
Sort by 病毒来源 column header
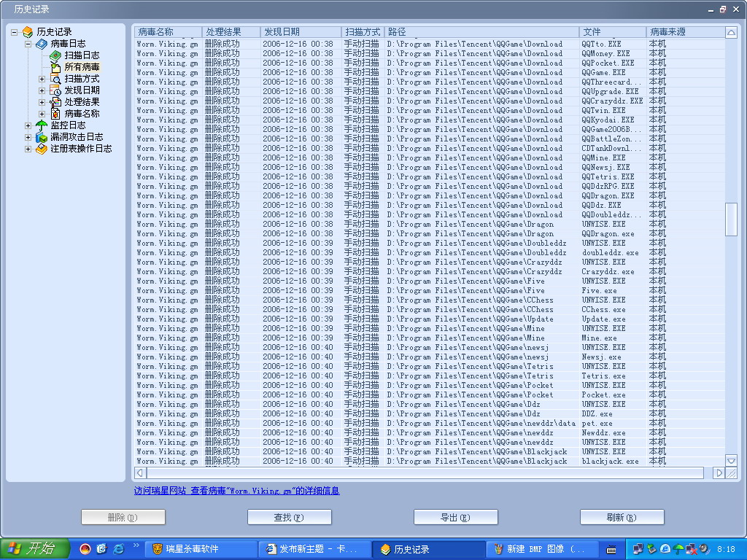(x=685, y=32)
